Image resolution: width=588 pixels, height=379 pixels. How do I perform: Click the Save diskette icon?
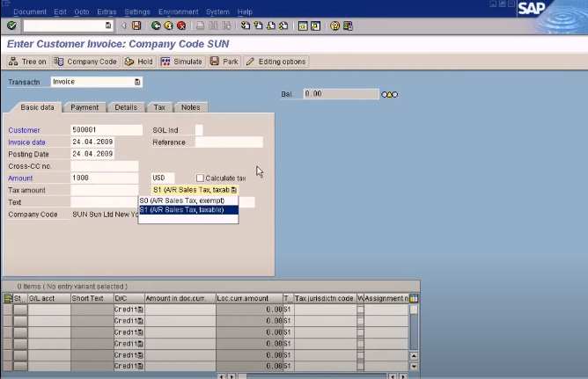[x=136, y=26]
